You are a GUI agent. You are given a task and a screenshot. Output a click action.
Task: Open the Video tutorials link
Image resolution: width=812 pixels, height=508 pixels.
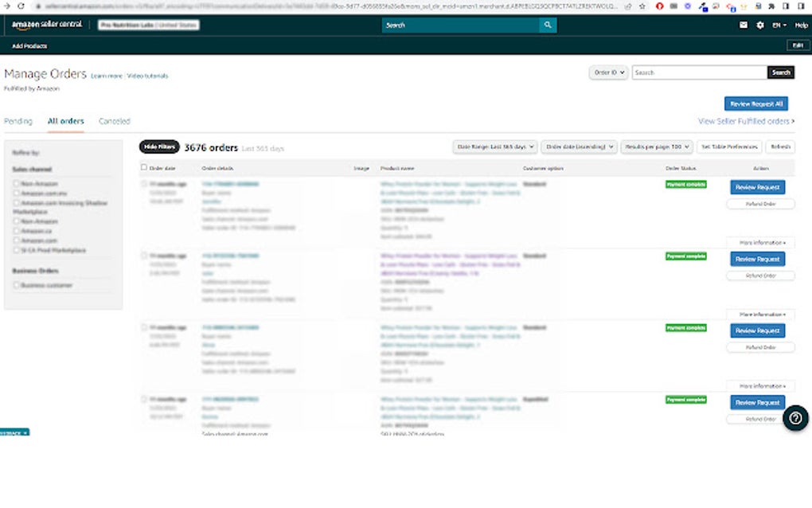coord(147,76)
